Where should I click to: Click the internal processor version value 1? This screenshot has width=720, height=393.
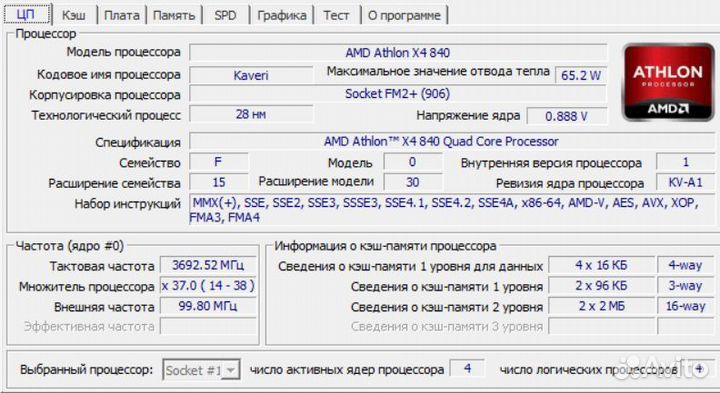(686, 162)
